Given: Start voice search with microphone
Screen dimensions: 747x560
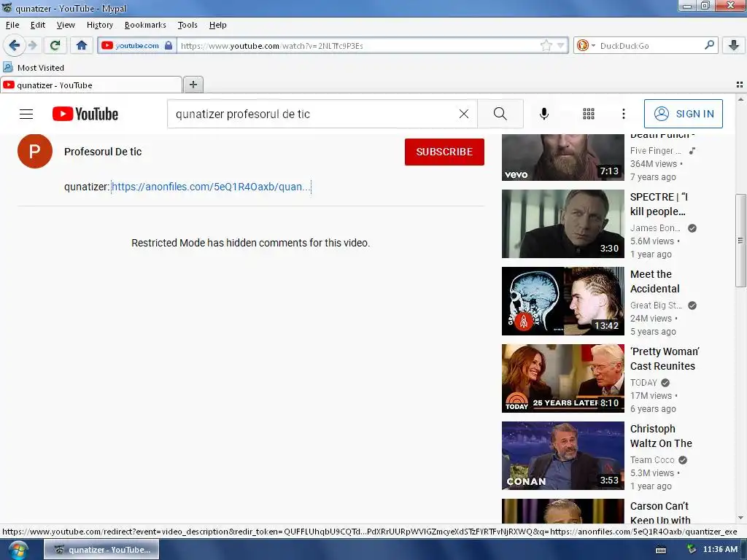Looking at the screenshot, I should (x=544, y=114).
